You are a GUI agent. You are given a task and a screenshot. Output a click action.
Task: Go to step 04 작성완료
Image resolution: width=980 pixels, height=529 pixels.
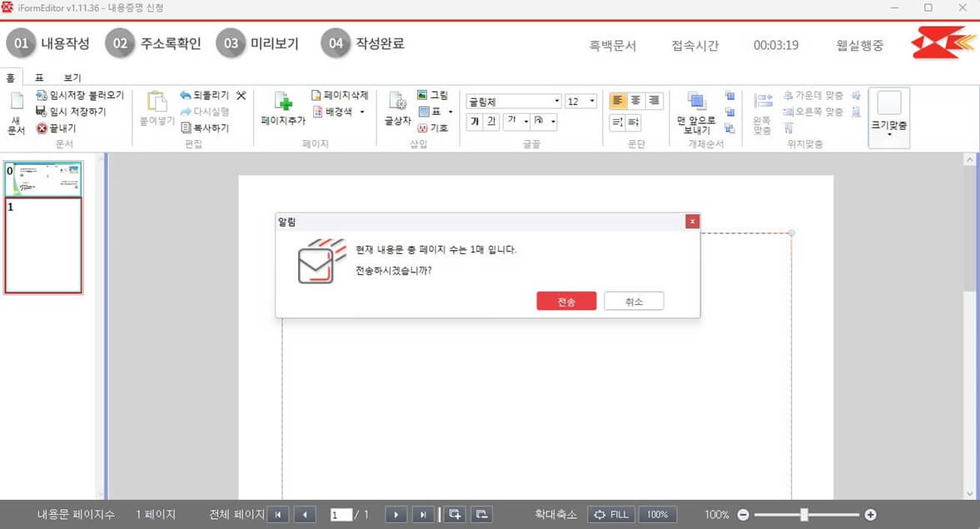click(x=363, y=44)
